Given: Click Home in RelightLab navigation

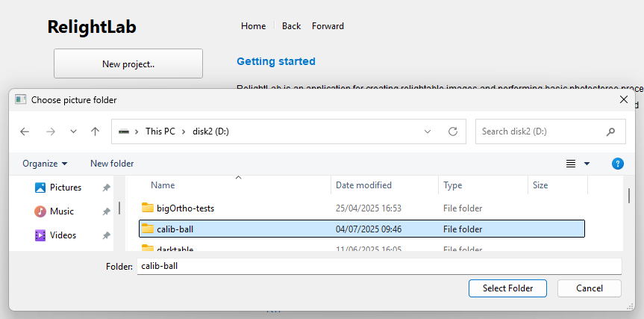Looking at the screenshot, I should click(x=254, y=26).
